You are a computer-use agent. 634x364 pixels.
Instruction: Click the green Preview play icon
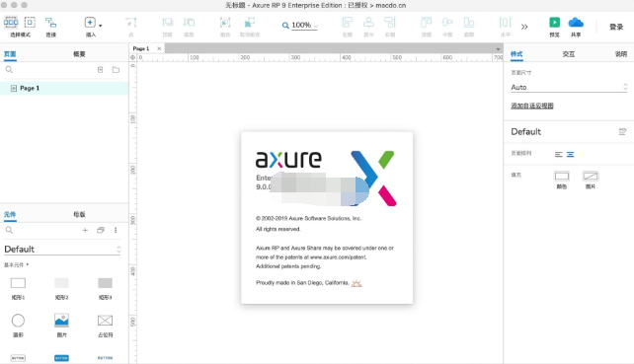point(554,23)
